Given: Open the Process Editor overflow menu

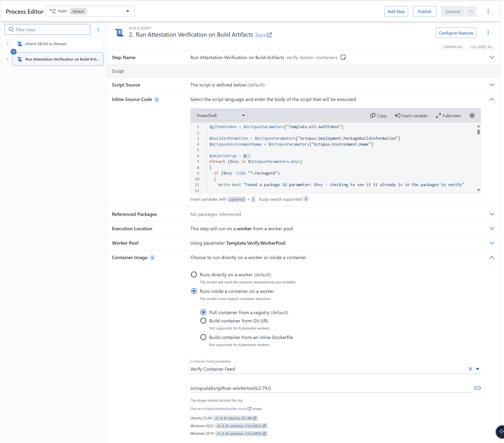Looking at the screenshot, I should pos(488,11).
